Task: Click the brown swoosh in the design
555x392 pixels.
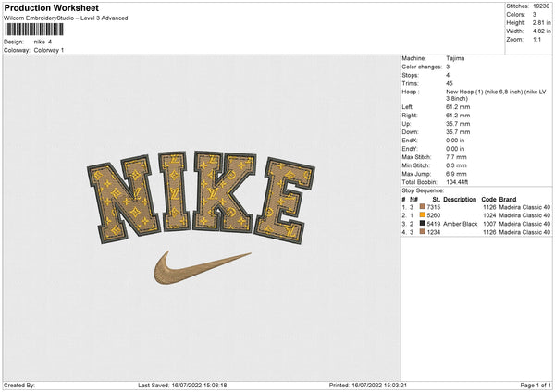Action: click(202, 267)
